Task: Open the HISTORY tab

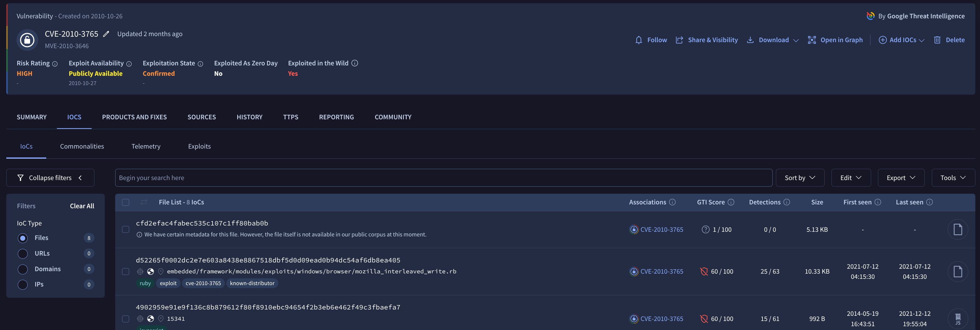Action: pos(250,117)
